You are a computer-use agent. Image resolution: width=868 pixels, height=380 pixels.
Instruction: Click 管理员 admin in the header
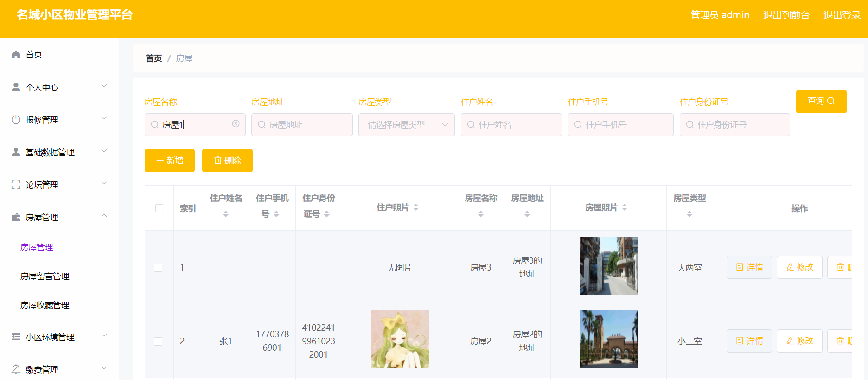point(720,15)
